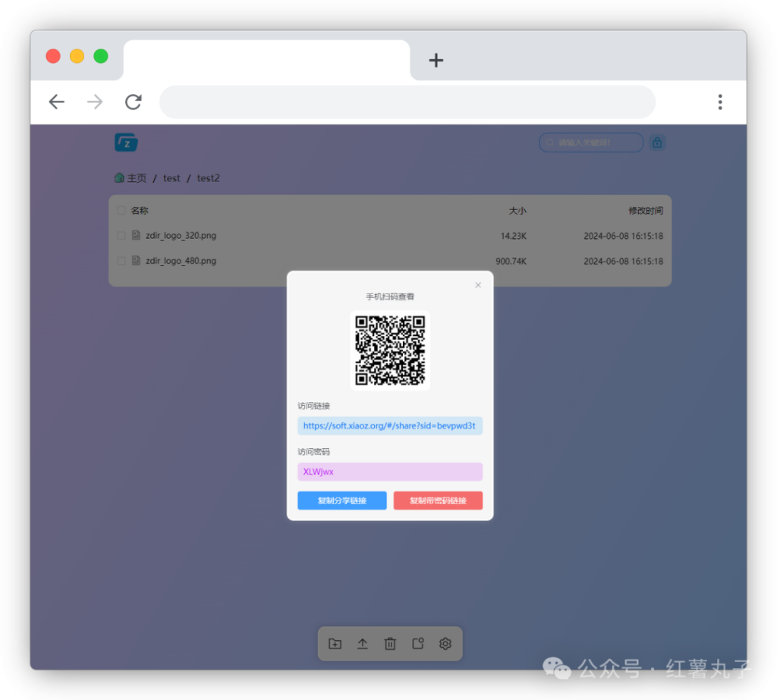Check the checkbox for zdir_logo_480.png
Screen dimensions: 777x700
tap(121, 261)
